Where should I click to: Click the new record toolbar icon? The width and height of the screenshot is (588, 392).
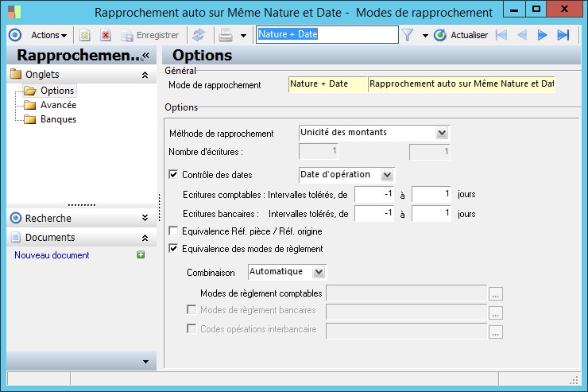(85, 35)
